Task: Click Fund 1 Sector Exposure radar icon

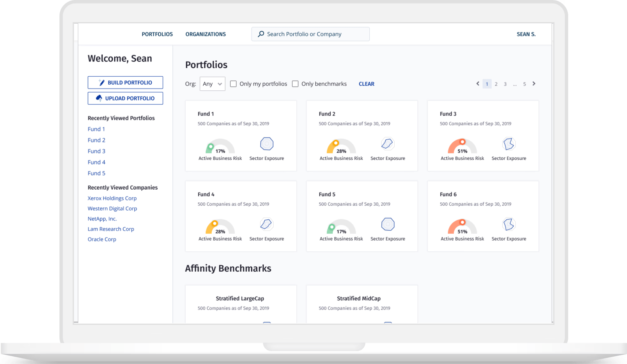Action: coord(267,144)
